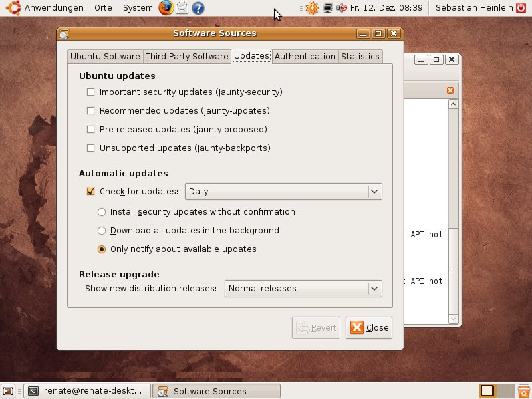
Task: Select Install security updates without confirmation
Action: (102, 212)
